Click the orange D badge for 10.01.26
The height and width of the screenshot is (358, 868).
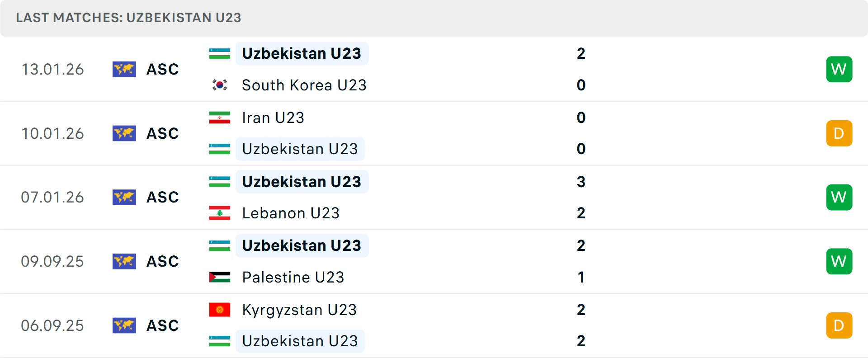pos(839,133)
